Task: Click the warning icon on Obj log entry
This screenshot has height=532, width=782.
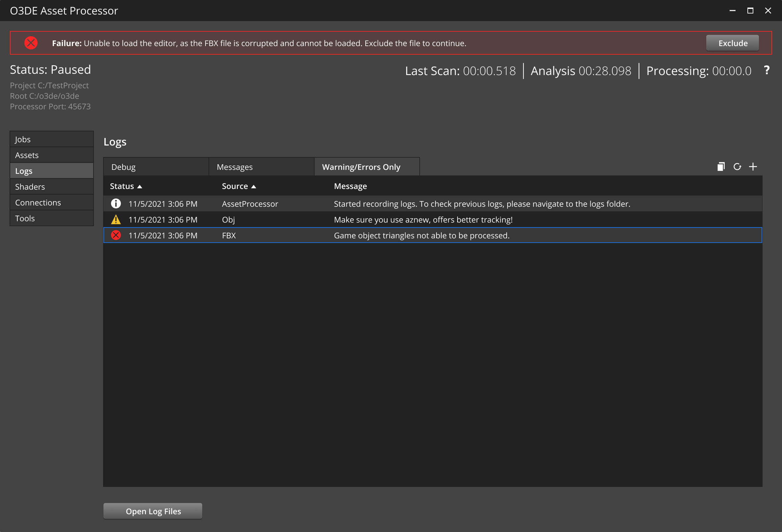Action: tap(116, 220)
